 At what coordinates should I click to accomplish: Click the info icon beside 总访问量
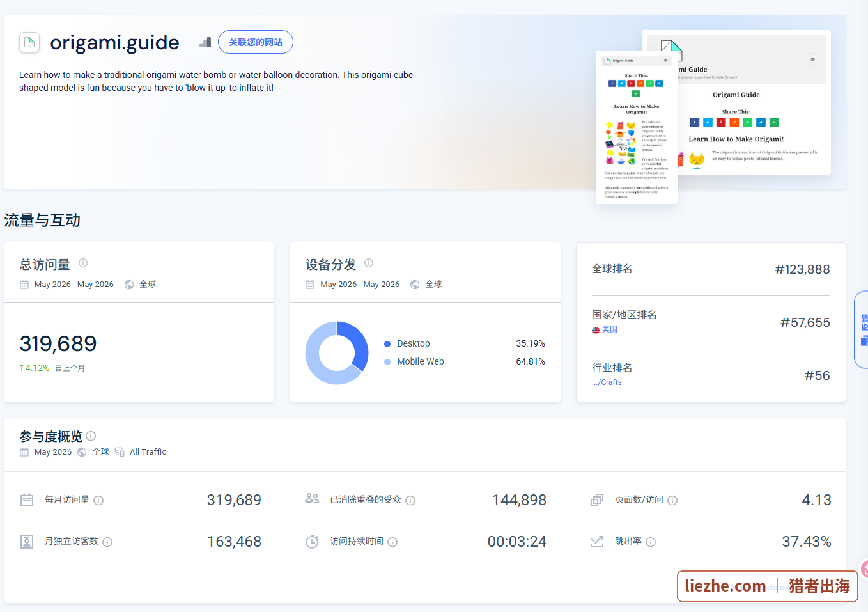[x=83, y=263]
